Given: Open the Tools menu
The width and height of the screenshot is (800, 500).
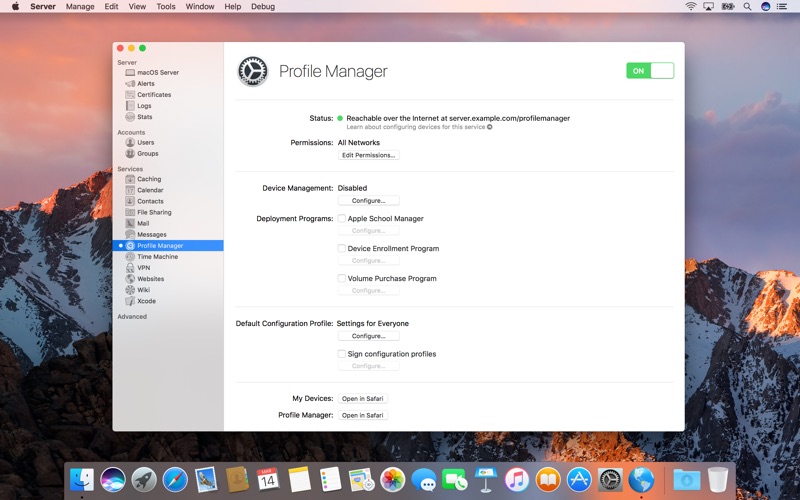Looking at the screenshot, I should 166,7.
